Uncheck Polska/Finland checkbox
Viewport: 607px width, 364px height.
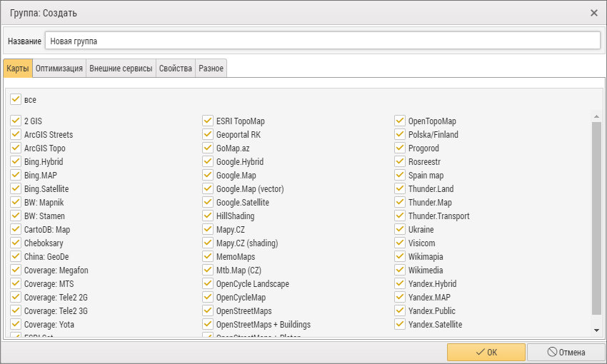click(399, 134)
